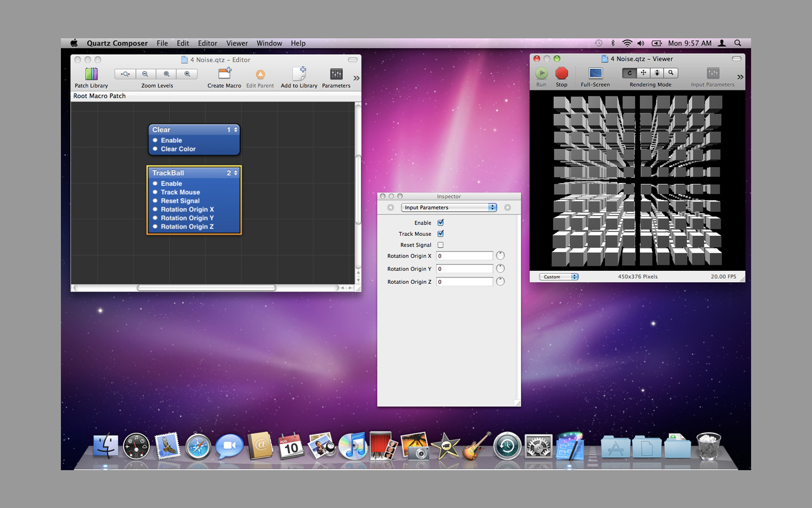
Task: Click the Enable port on the TrackBall patch
Action: point(155,183)
